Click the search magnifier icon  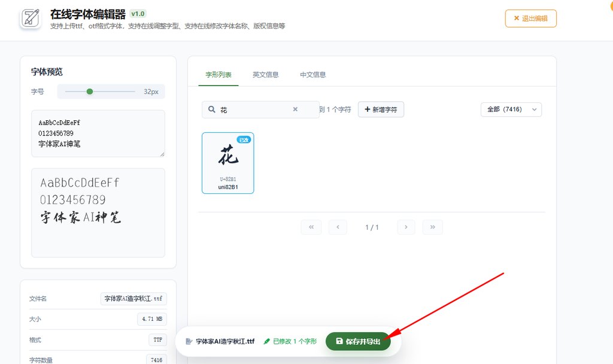[x=212, y=110]
